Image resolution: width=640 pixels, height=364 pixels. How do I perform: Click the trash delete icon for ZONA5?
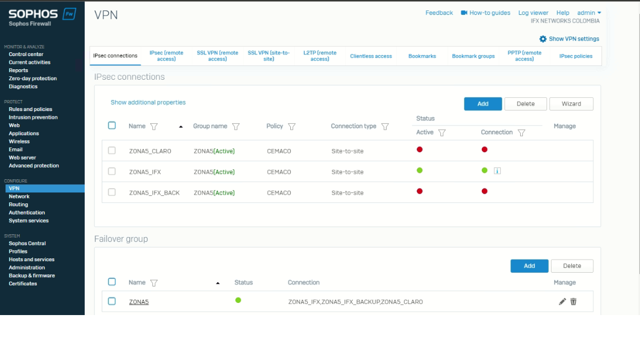(573, 301)
